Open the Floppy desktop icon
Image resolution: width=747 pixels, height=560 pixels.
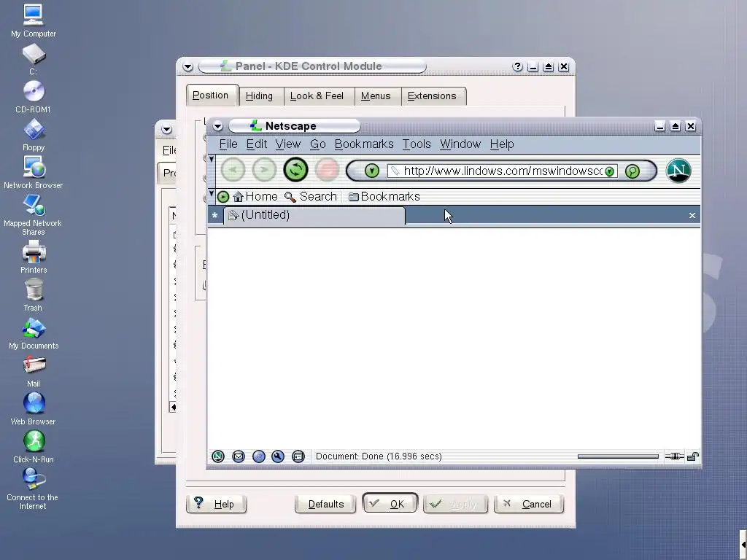pyautogui.click(x=34, y=135)
